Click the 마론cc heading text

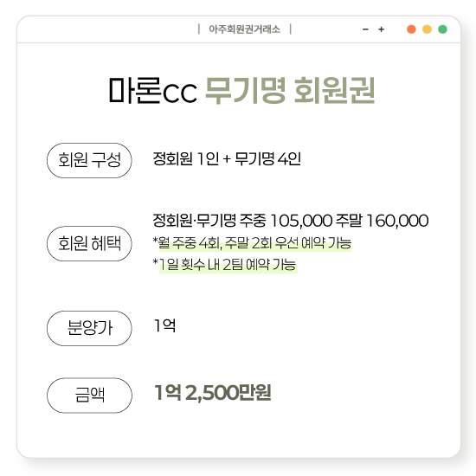point(152,90)
